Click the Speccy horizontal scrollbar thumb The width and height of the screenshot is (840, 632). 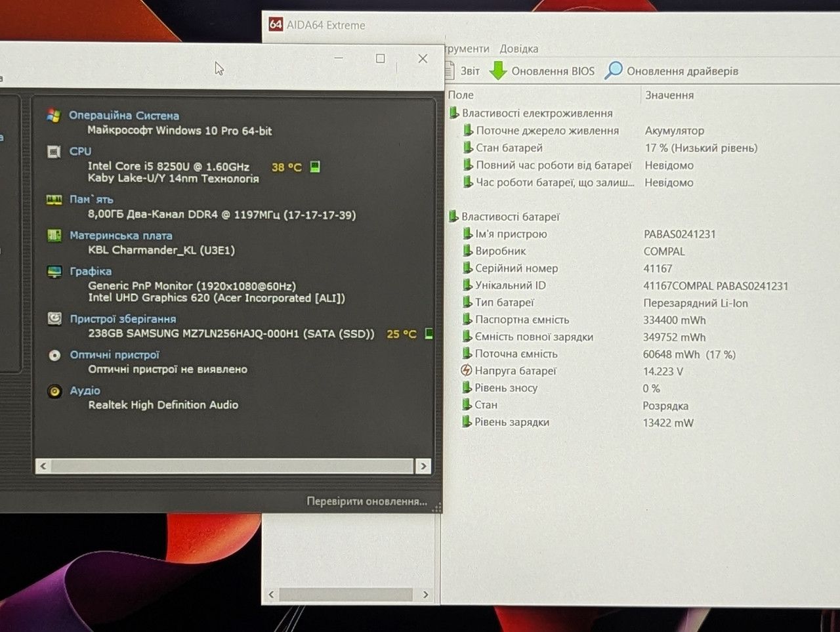pyautogui.click(x=232, y=466)
